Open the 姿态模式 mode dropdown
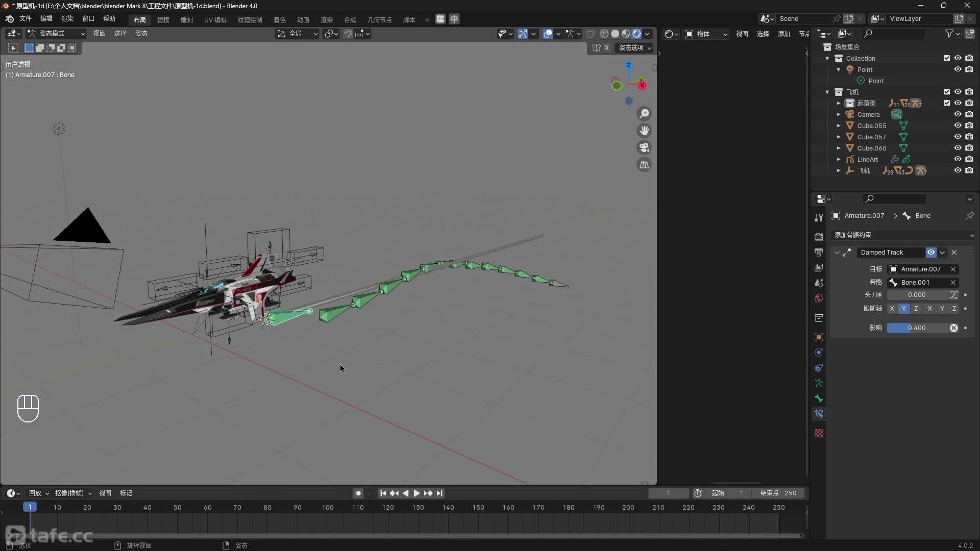This screenshot has width=980, height=551. coord(56,34)
